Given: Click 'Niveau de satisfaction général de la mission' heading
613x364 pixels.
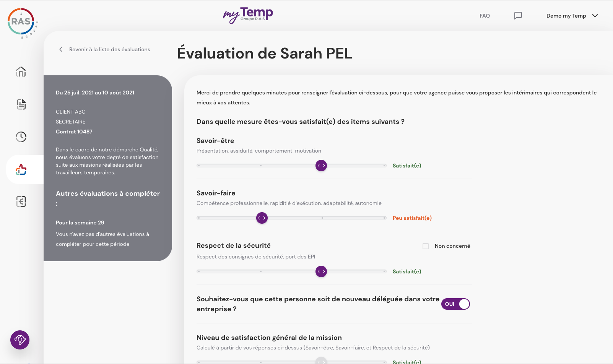Looking at the screenshot, I should tap(269, 338).
